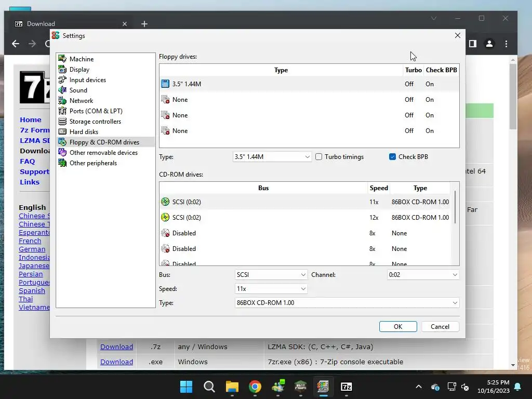The image size is (532, 399).
Task: Click the Speed column header
Action: 378,188
